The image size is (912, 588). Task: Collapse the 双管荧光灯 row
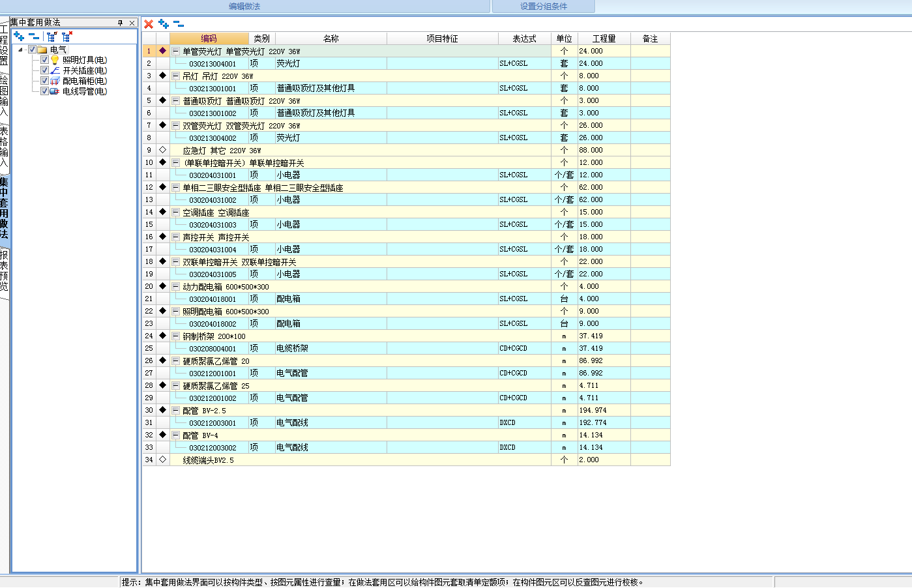(x=176, y=125)
